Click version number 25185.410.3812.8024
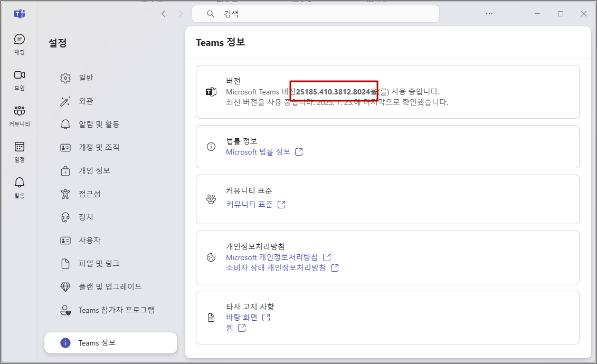Viewport: 597px width, 364px height. coord(333,92)
